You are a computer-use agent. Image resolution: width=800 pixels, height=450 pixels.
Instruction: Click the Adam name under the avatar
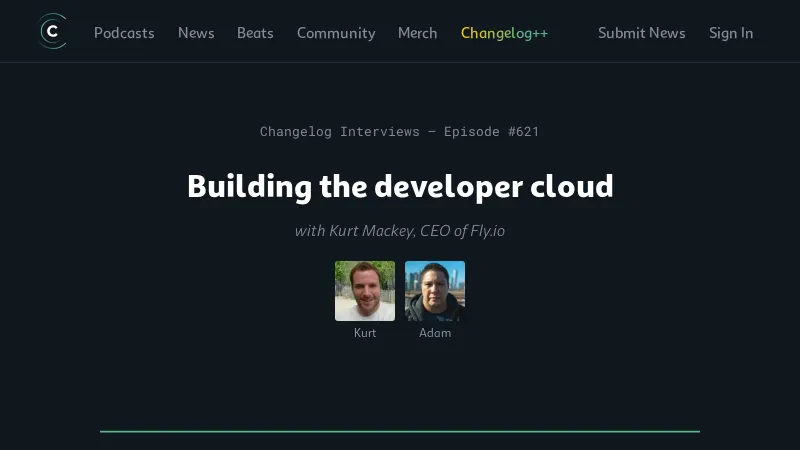point(435,333)
